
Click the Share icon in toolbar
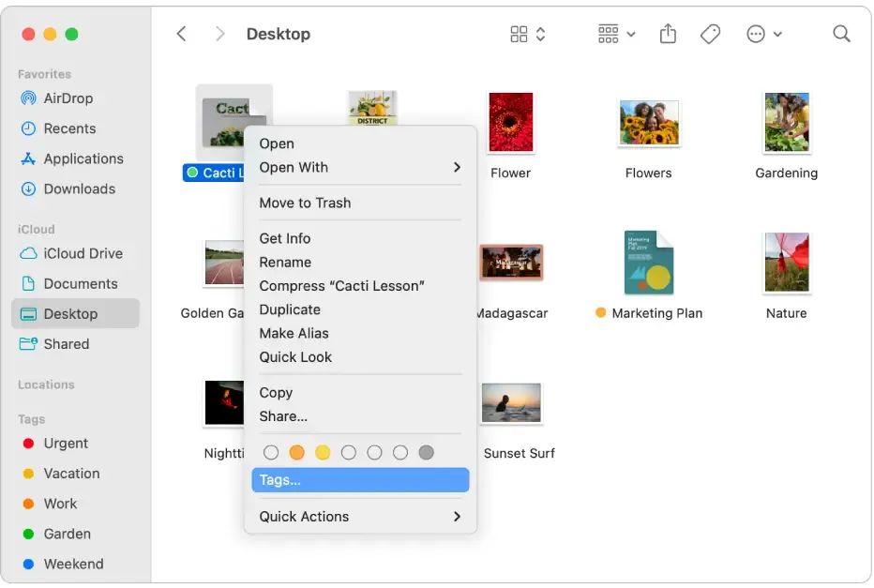tap(668, 34)
